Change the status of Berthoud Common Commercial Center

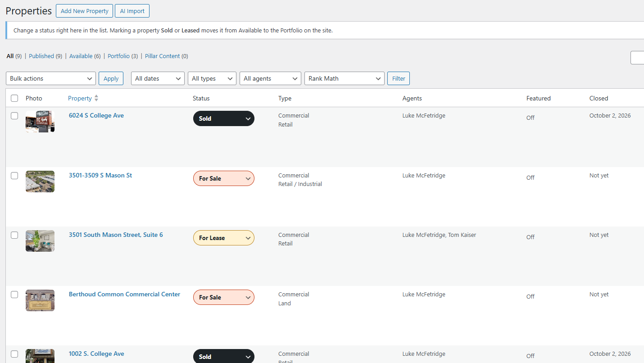[224, 297]
